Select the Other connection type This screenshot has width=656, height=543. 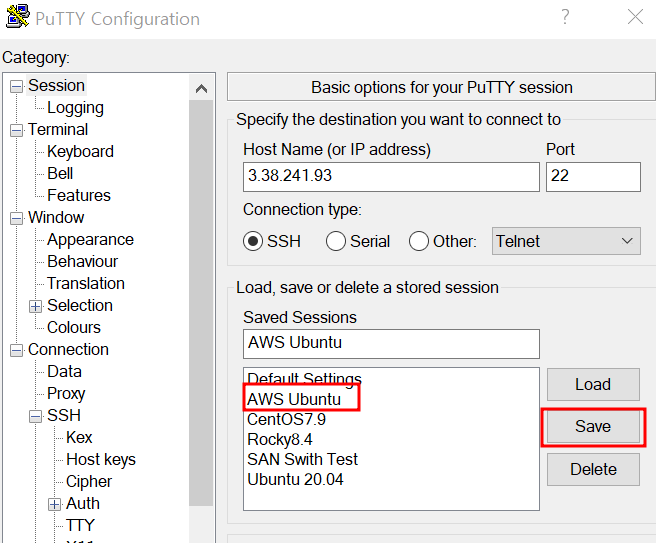pos(419,241)
